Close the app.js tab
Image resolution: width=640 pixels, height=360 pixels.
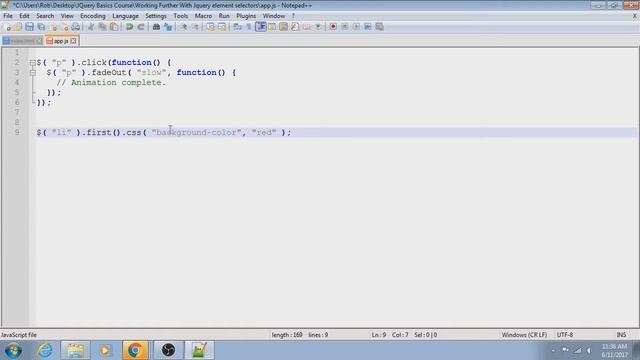tap(73, 41)
